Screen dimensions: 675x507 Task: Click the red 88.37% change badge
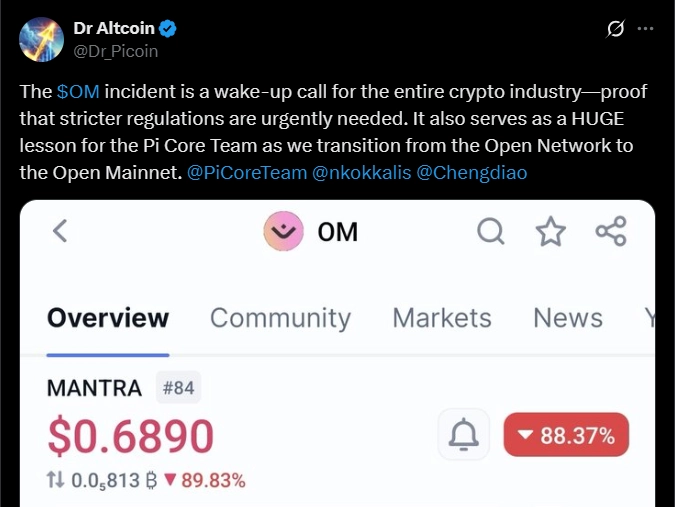(x=566, y=435)
